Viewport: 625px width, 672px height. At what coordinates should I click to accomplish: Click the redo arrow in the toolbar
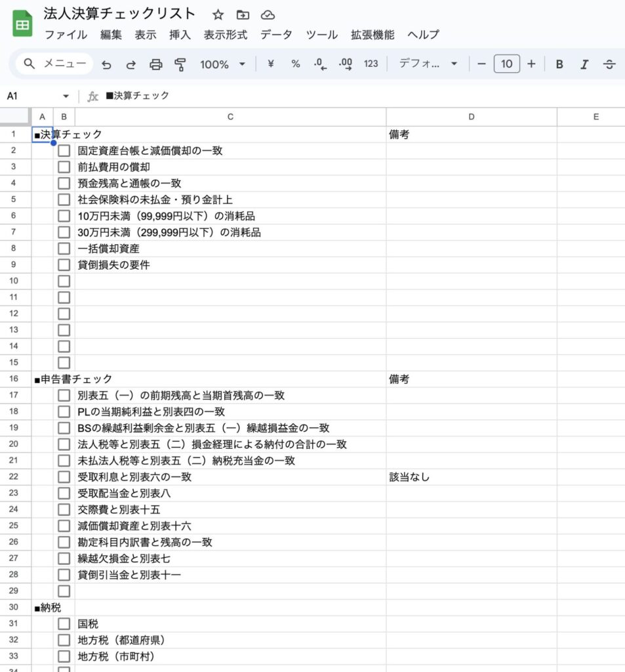[x=131, y=65]
